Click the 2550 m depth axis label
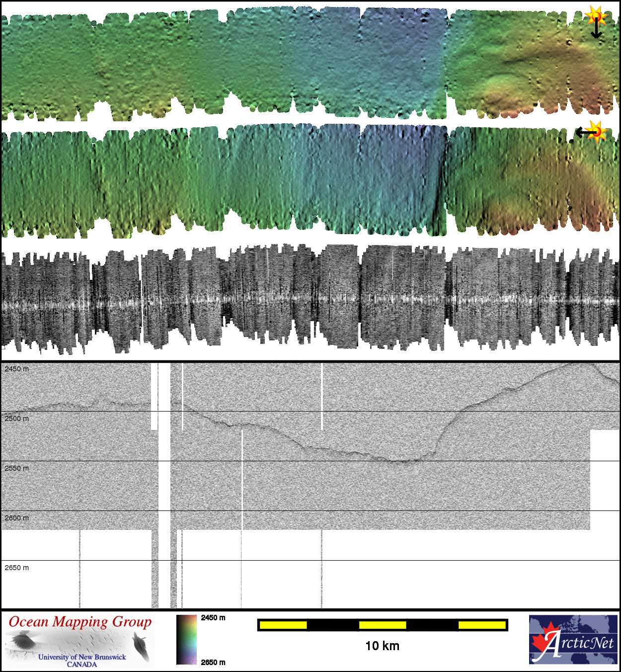The height and width of the screenshot is (672, 621). click(17, 468)
